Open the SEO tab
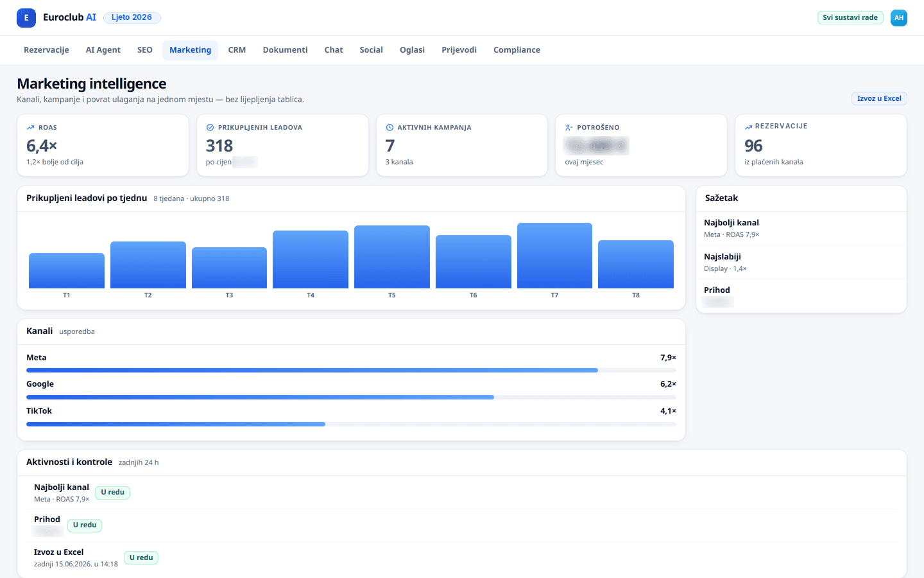This screenshot has height=578, width=924. (145, 50)
